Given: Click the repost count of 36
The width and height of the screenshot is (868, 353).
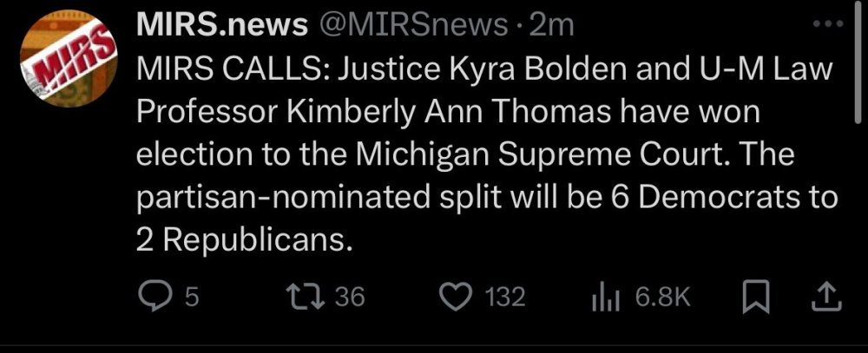Looking at the screenshot, I should tap(350, 298).
